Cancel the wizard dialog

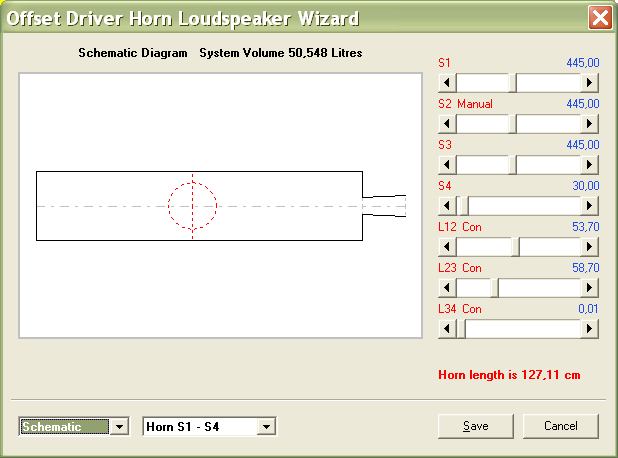click(x=560, y=426)
